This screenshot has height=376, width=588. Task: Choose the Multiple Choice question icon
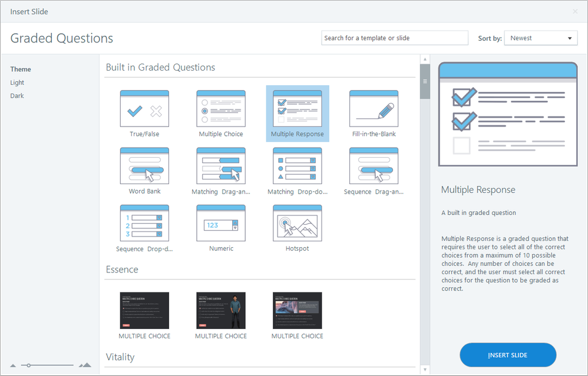[221, 109]
